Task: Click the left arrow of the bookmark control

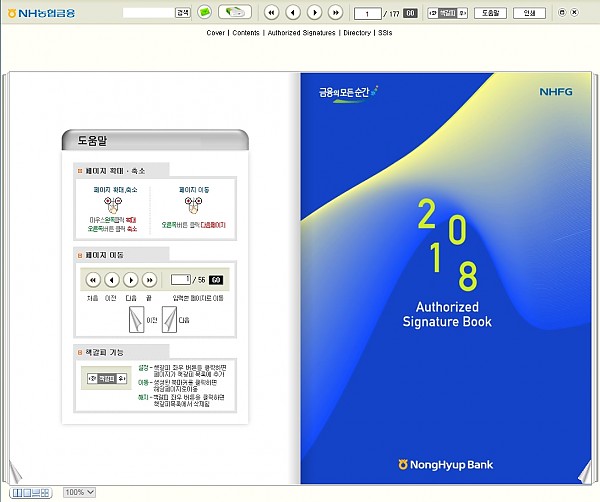Action: click(433, 13)
